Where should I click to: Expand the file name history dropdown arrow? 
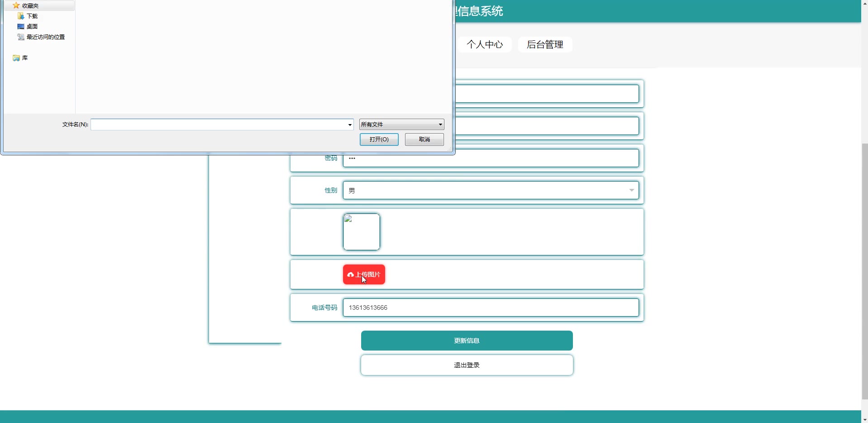[350, 125]
